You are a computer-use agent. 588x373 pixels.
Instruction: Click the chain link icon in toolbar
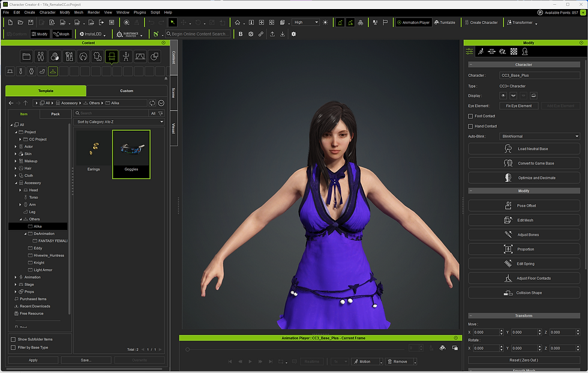click(261, 34)
